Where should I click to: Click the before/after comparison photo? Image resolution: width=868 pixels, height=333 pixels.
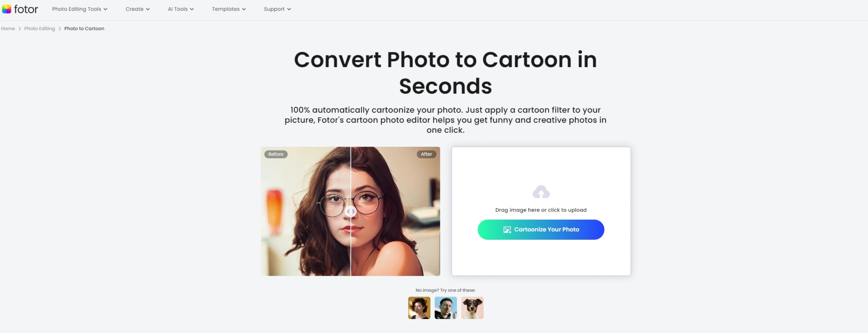click(350, 211)
